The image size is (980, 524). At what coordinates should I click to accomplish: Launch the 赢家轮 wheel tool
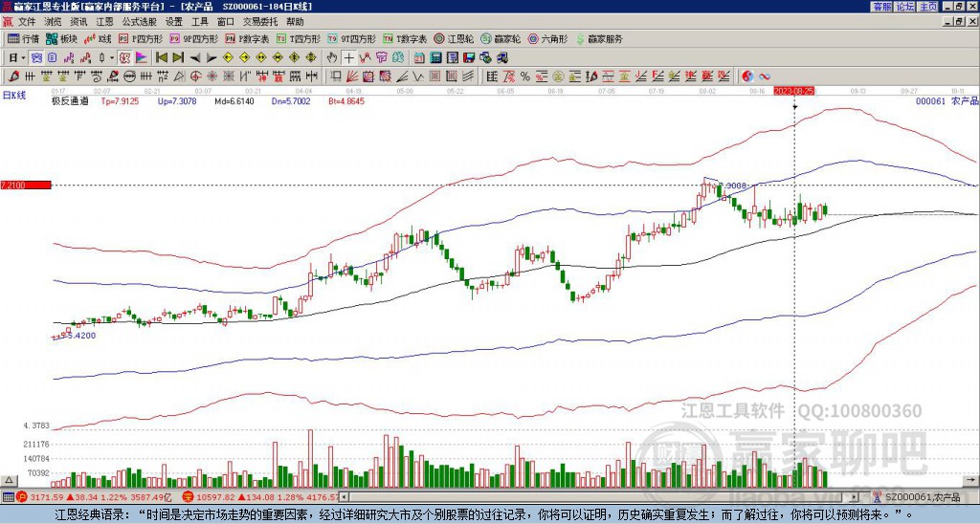click(x=501, y=38)
